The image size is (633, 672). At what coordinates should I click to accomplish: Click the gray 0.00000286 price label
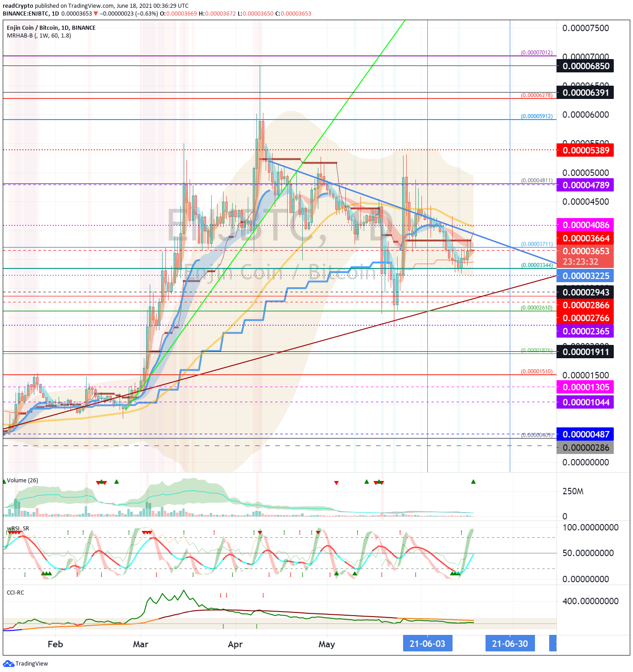pyautogui.click(x=585, y=448)
